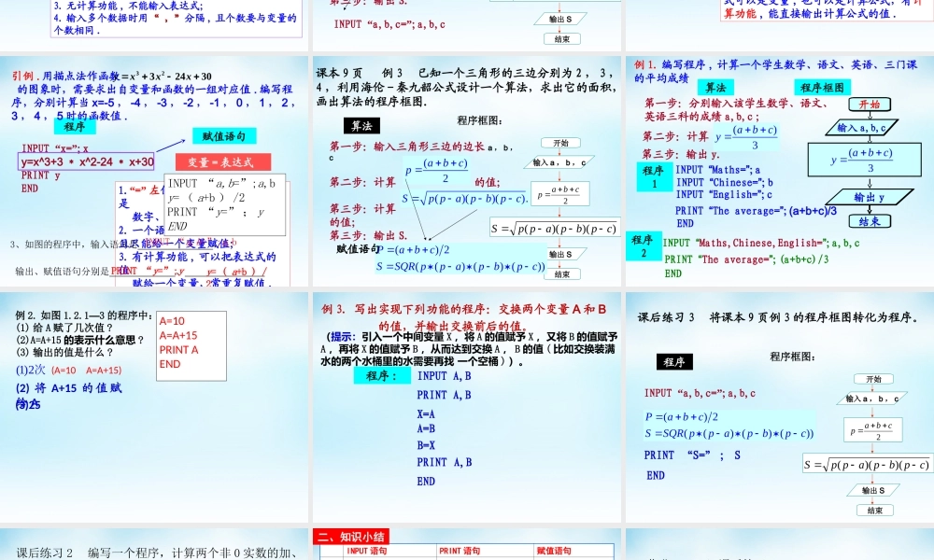
Task: Click the cyan 赋值语句 box in 引例 slide
Action: pyautogui.click(x=224, y=136)
